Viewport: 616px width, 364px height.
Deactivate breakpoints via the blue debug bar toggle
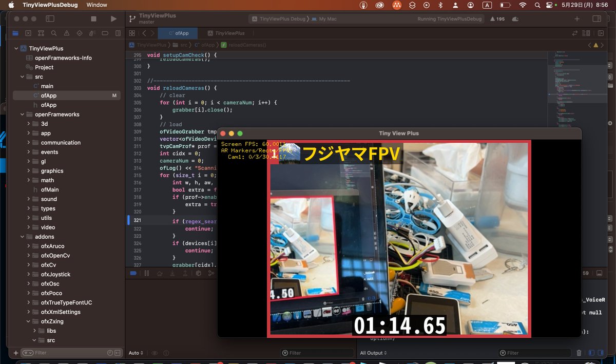coord(133,273)
